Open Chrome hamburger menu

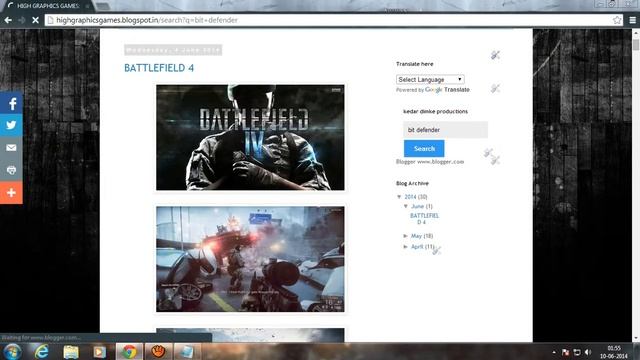pyautogui.click(x=632, y=20)
